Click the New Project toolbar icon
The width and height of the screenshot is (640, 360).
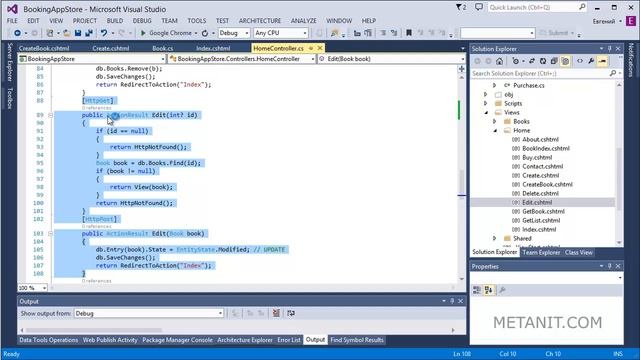click(x=50, y=33)
